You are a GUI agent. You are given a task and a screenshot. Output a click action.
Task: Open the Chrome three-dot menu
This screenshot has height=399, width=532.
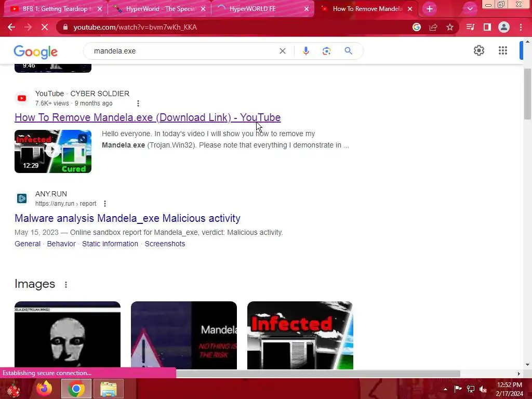pyautogui.click(x=521, y=27)
